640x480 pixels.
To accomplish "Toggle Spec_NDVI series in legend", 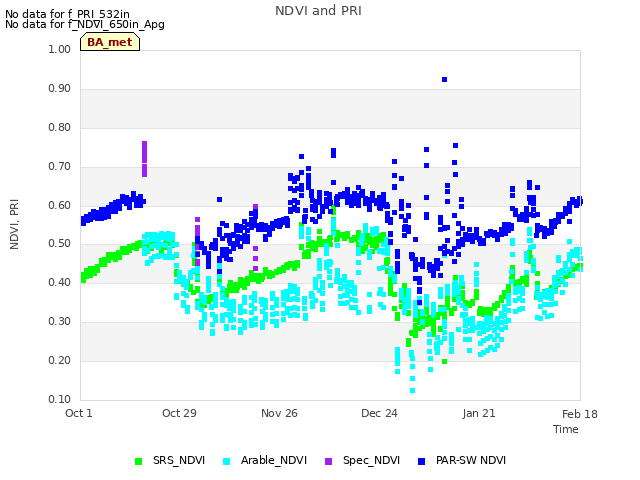I will tap(362, 460).
